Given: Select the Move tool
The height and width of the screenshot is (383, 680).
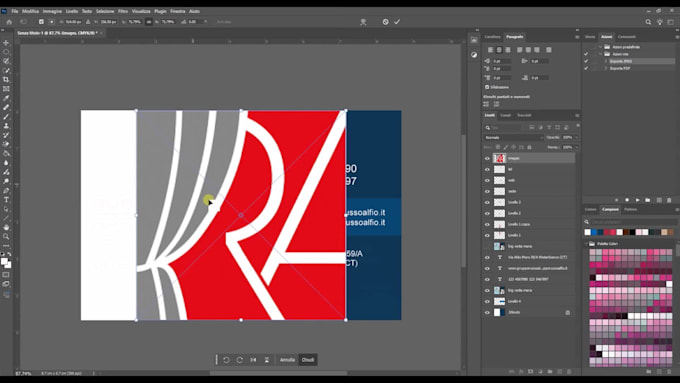Looking at the screenshot, I should [6, 43].
